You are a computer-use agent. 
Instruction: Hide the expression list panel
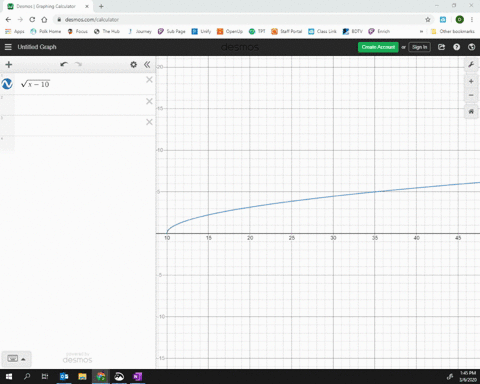(147, 64)
